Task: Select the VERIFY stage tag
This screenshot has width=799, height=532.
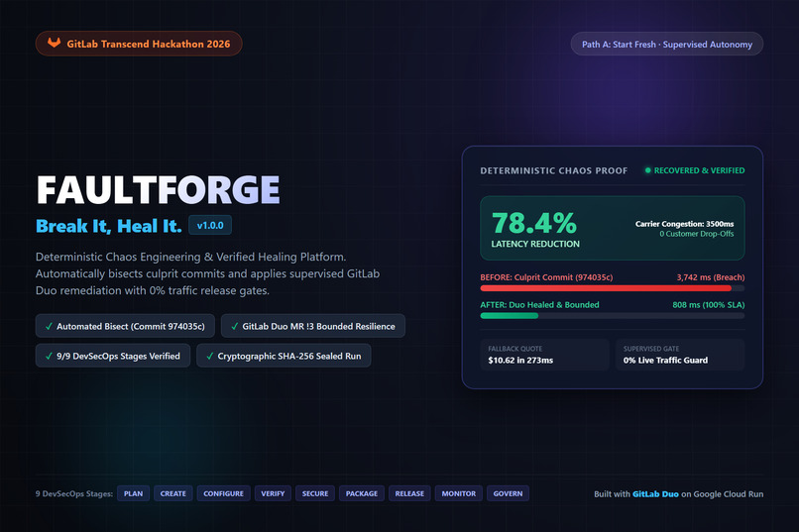Action: pos(274,493)
